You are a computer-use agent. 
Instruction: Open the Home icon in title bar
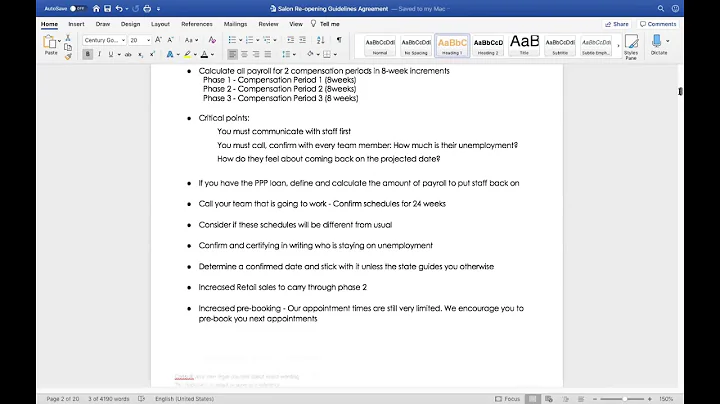(96, 9)
